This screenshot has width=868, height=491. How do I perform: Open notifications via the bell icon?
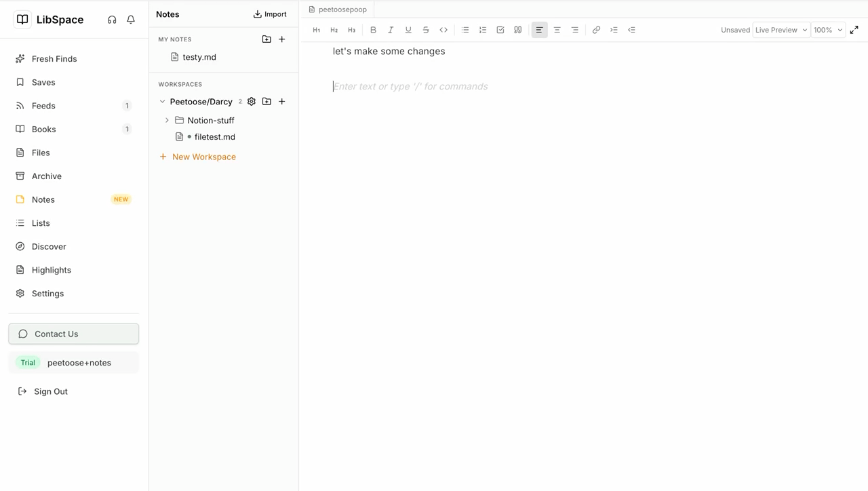coord(130,20)
